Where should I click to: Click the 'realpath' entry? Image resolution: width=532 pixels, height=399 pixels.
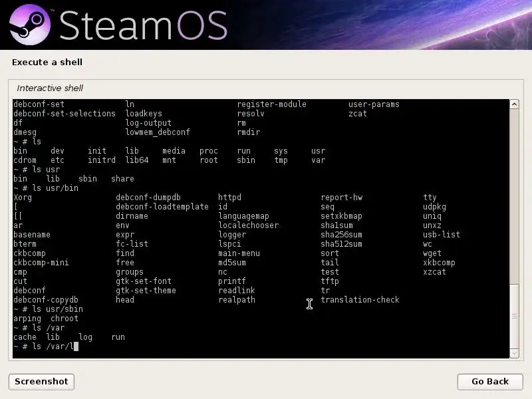pos(237,300)
